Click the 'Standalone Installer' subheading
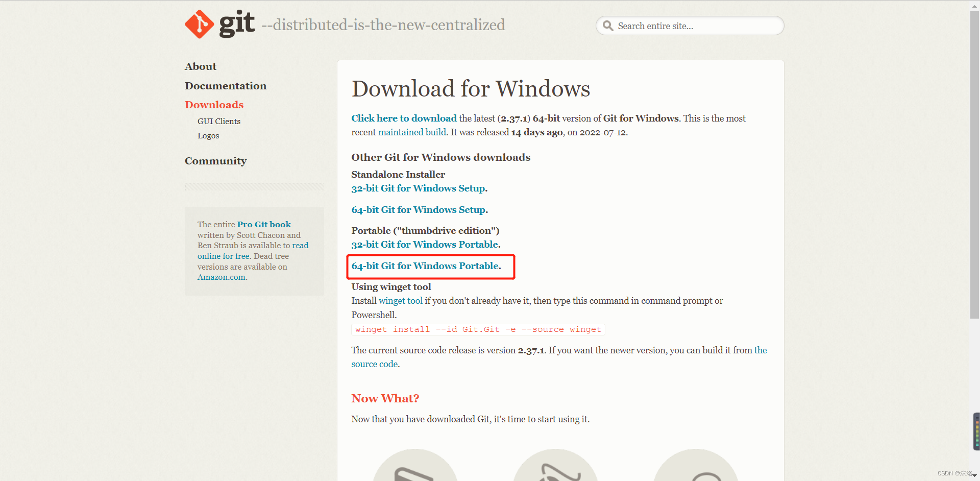The image size is (980, 481). tap(398, 175)
